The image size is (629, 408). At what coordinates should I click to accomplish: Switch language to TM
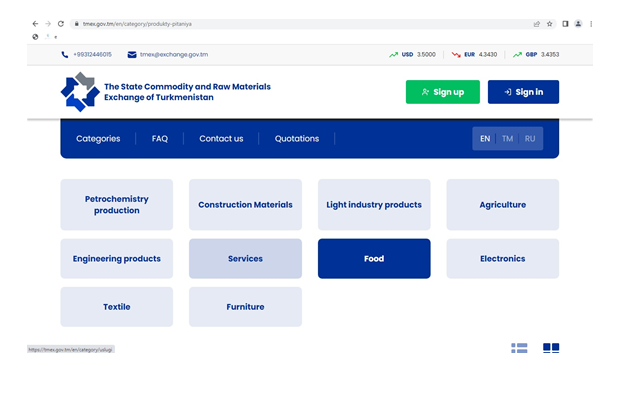click(507, 139)
